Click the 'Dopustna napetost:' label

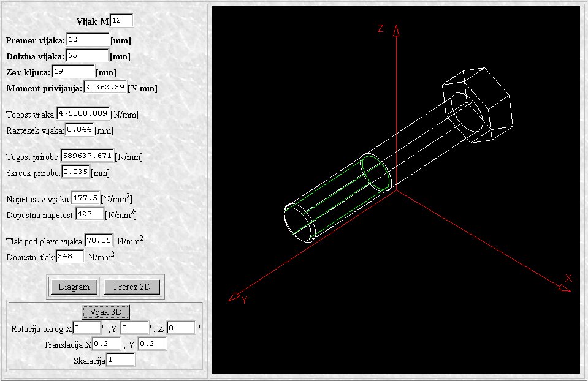[40, 216]
